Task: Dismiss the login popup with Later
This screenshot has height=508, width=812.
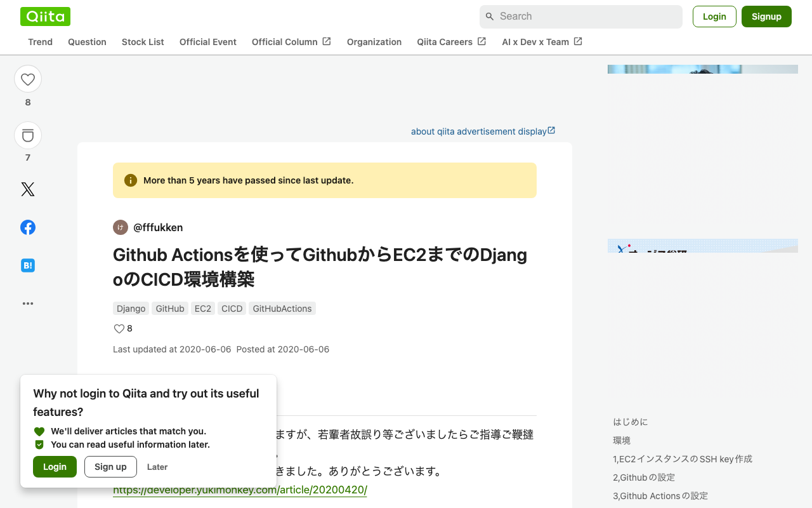Action: pos(157,467)
